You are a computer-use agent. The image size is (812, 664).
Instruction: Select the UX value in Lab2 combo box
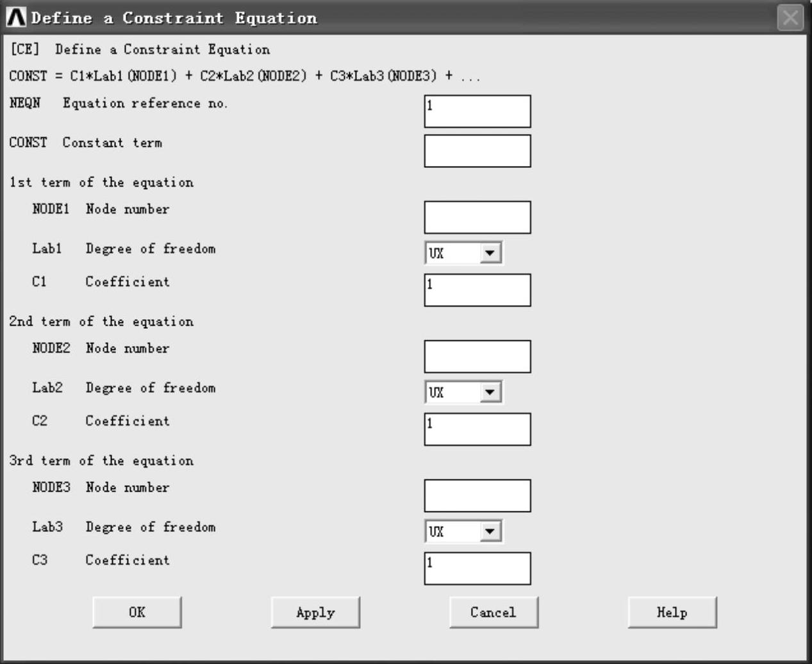point(453,392)
